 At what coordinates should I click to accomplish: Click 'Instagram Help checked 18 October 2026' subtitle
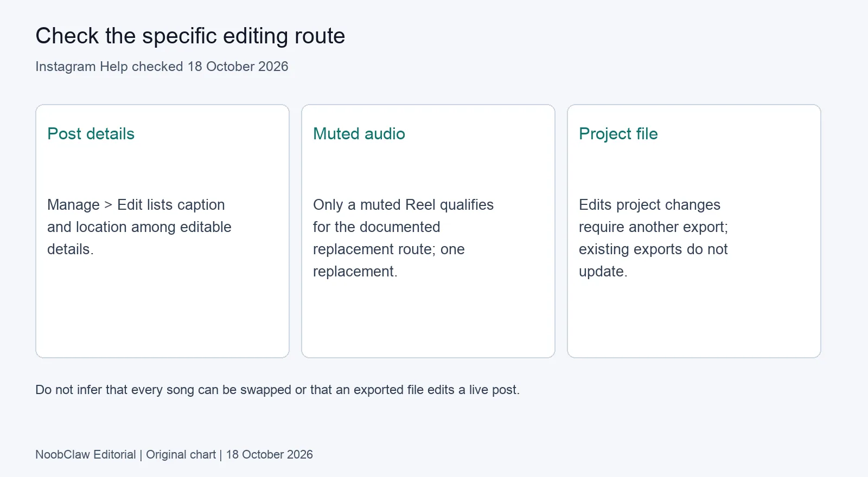tap(162, 67)
